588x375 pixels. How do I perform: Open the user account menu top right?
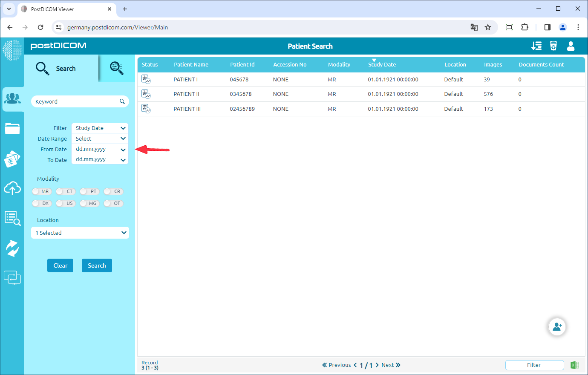click(x=571, y=46)
